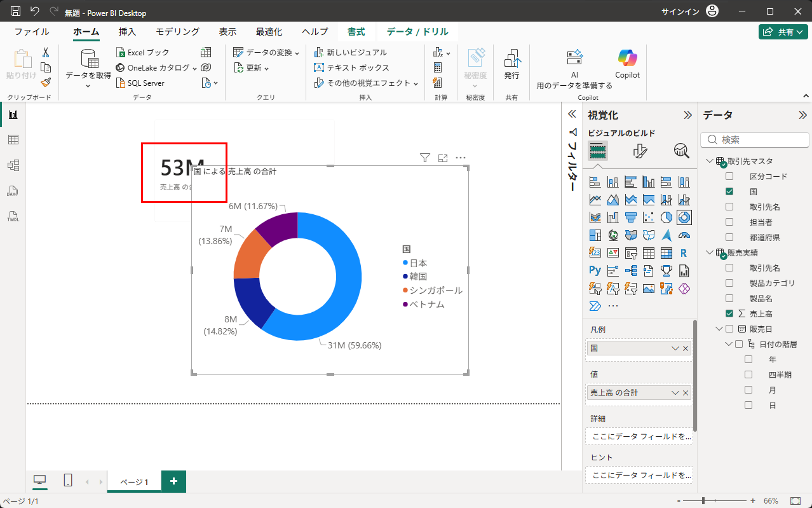Uncheck the 国 field checkbox

[x=729, y=191]
